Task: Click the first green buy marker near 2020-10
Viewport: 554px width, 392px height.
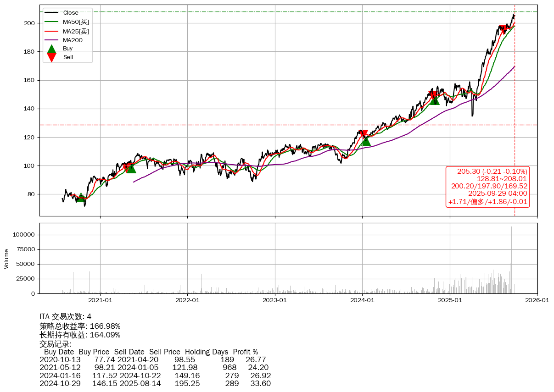Action: tap(81, 198)
